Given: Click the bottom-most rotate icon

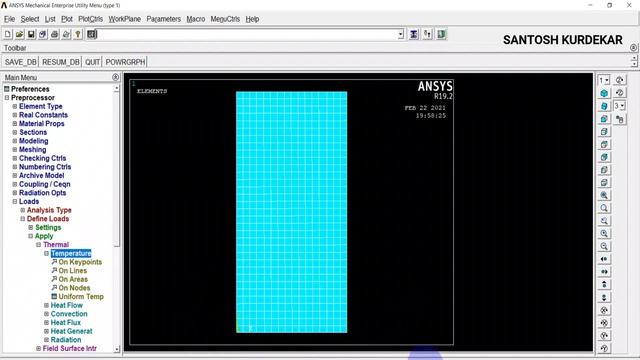Looking at the screenshot, I should 604,348.
